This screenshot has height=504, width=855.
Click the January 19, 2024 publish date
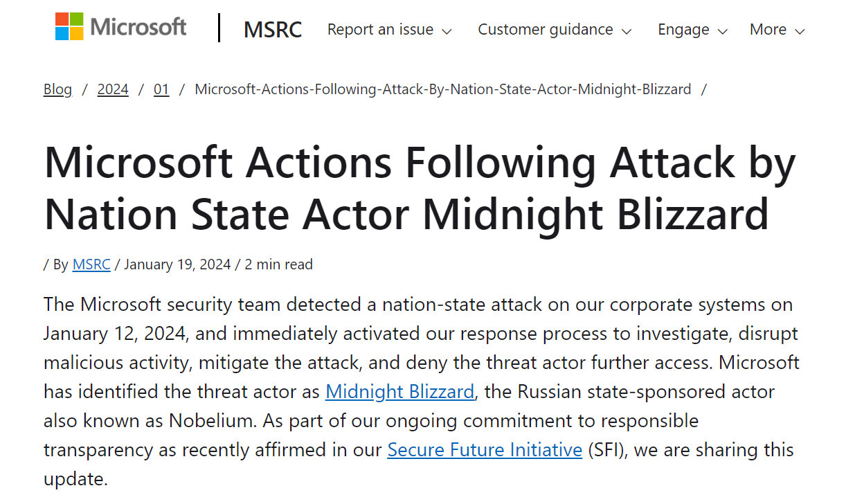(177, 264)
